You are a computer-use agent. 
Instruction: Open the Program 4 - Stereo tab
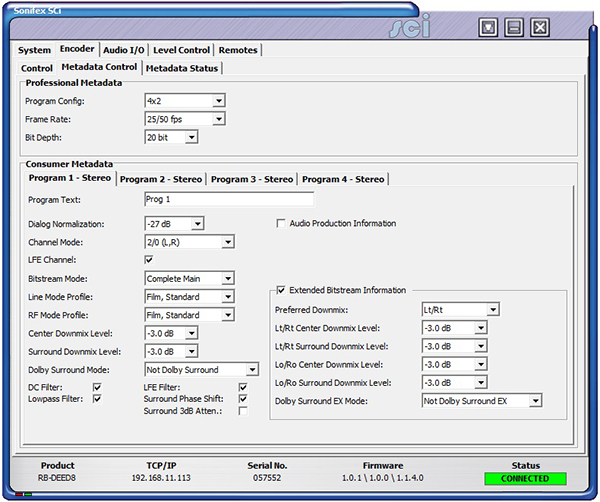point(343,179)
